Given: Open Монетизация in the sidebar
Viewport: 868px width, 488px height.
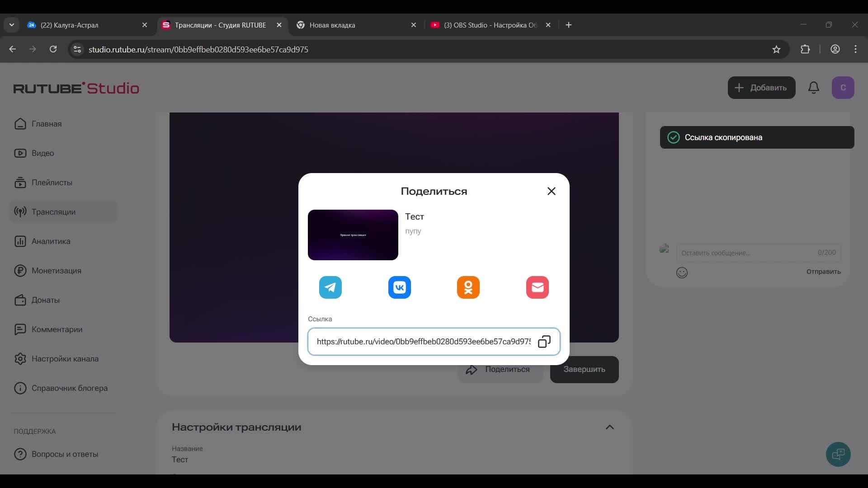Looking at the screenshot, I should pos(56,271).
